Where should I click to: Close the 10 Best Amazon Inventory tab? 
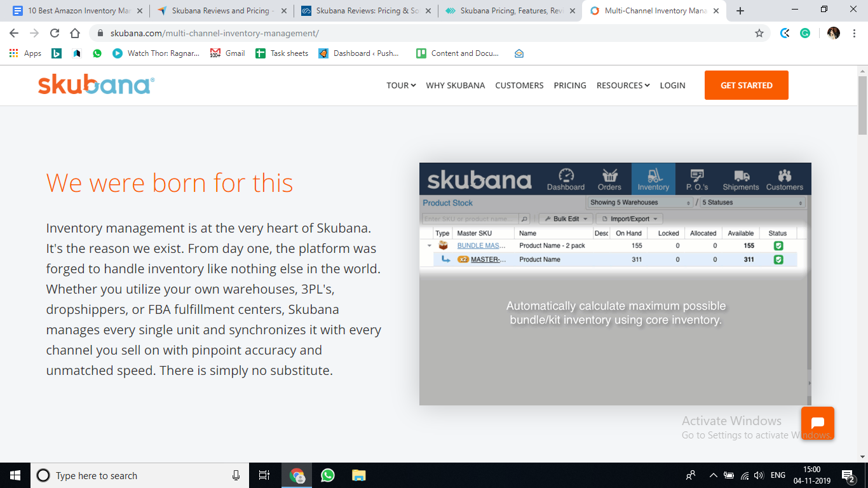point(140,11)
